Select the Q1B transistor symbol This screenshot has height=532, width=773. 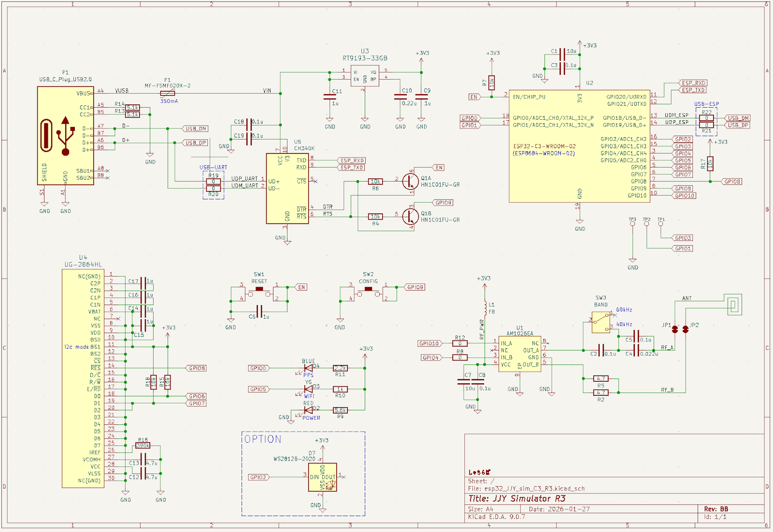pyautogui.click(x=410, y=217)
